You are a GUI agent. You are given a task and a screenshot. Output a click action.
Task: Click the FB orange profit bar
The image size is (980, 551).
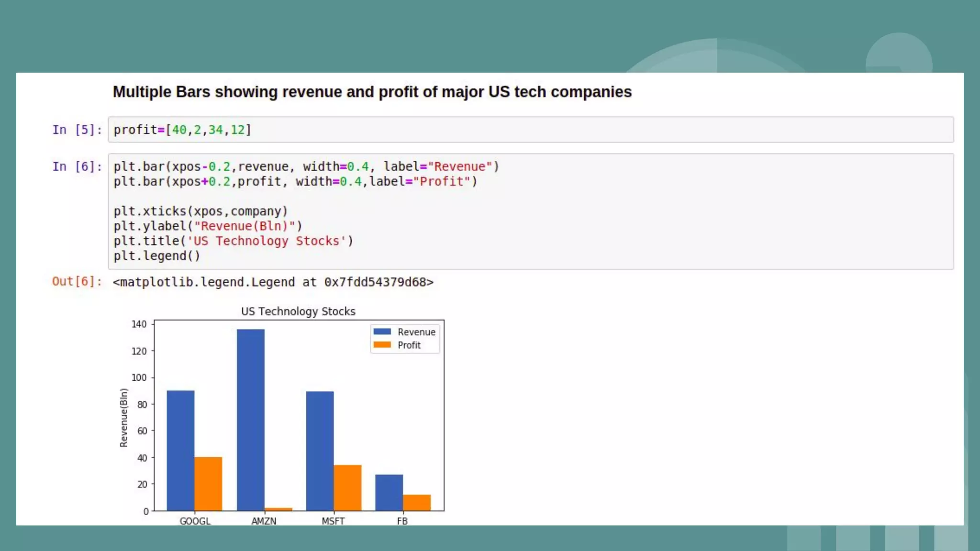click(417, 502)
